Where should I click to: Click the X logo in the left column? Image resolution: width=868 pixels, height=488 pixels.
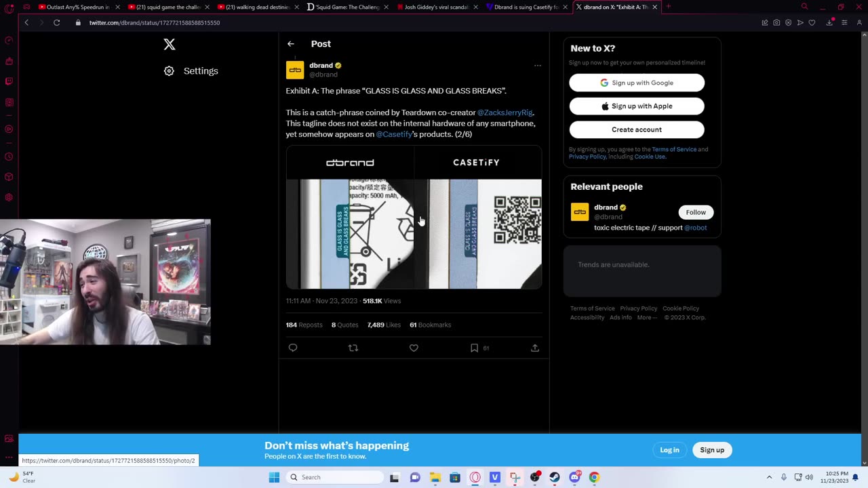point(170,44)
